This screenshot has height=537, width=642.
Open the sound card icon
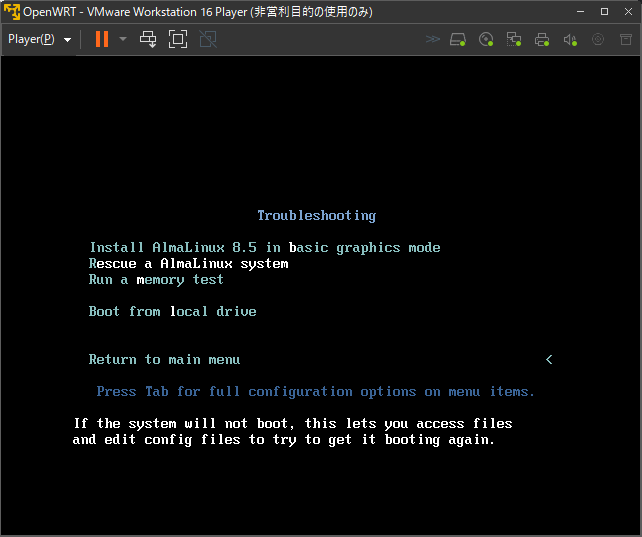coord(570,40)
